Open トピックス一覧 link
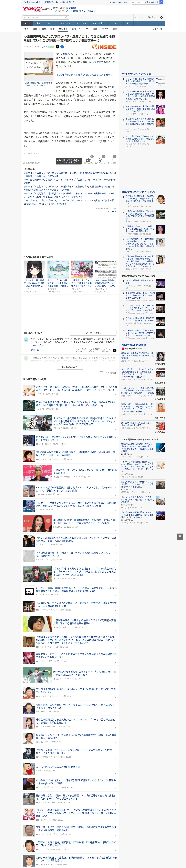Screen dimensions: 186x868 [155, 29]
